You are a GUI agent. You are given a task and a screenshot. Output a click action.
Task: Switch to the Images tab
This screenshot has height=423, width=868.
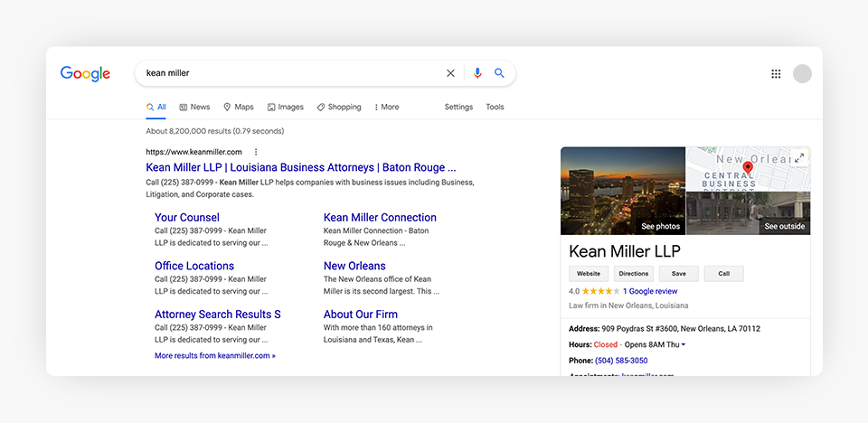pyautogui.click(x=285, y=107)
